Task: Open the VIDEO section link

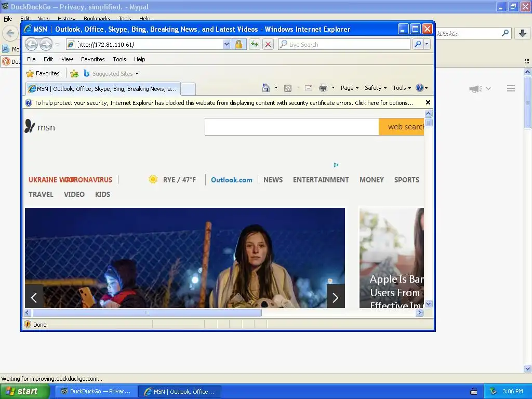Action: pos(74,194)
